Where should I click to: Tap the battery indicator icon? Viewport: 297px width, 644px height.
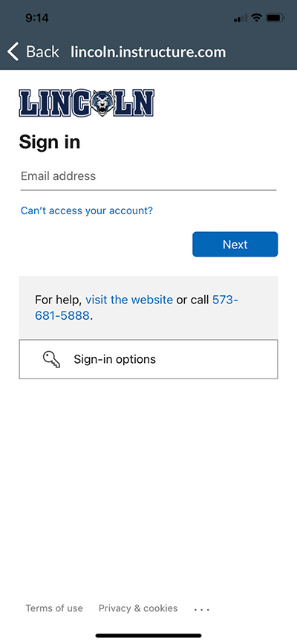coord(275,18)
